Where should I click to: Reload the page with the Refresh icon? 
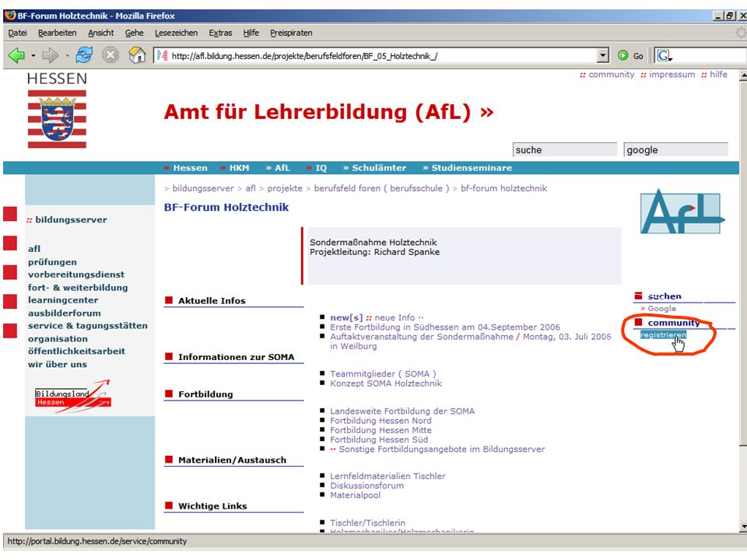[84, 55]
